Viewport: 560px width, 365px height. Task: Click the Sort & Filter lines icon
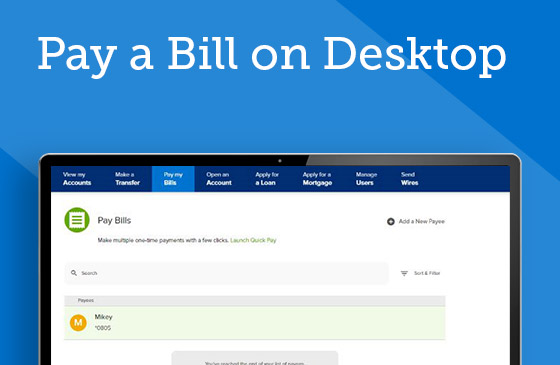tap(404, 273)
